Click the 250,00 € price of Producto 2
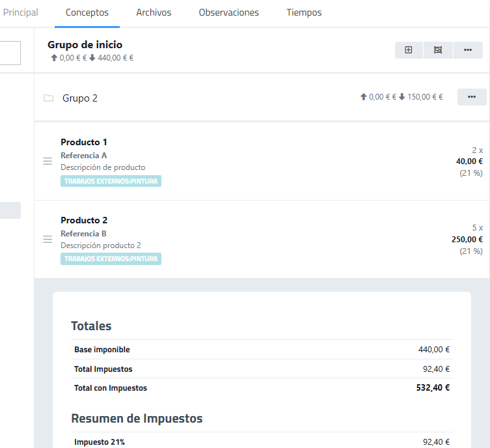The width and height of the screenshot is (490, 448). point(467,239)
